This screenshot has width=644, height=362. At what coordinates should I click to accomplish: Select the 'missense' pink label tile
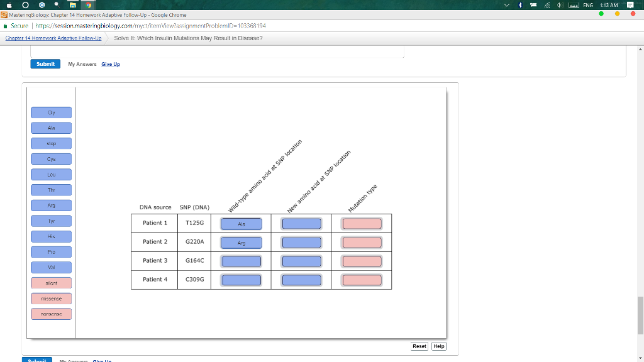click(x=51, y=299)
